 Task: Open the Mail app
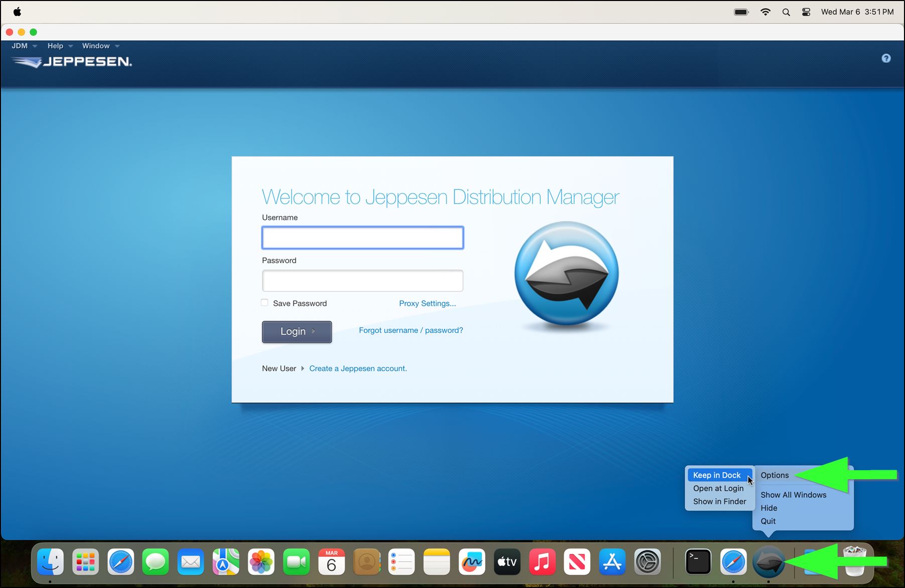(x=191, y=562)
